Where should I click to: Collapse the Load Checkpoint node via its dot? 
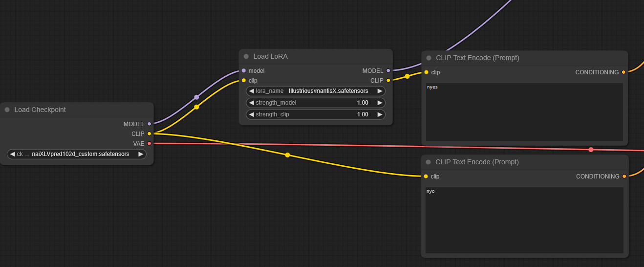click(7, 110)
